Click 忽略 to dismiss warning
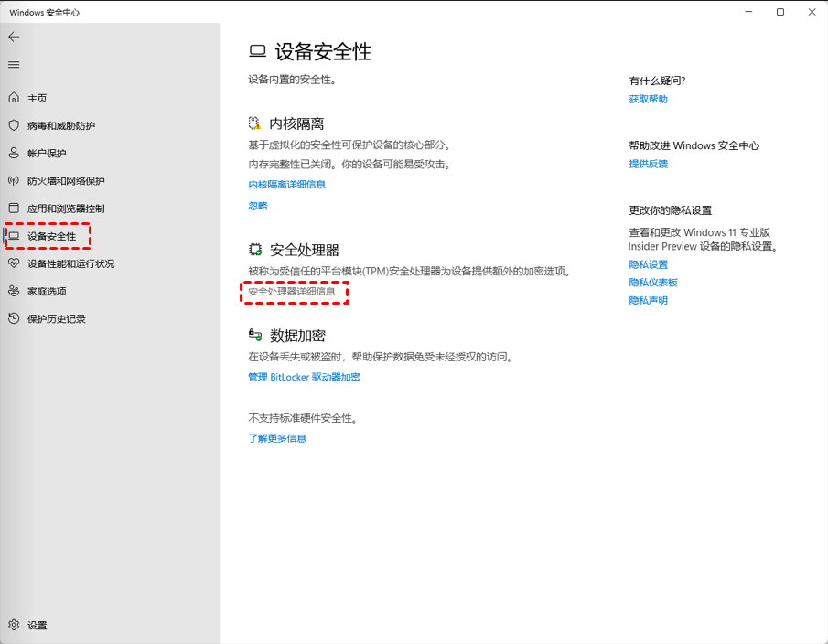This screenshot has width=828, height=644. click(x=258, y=206)
